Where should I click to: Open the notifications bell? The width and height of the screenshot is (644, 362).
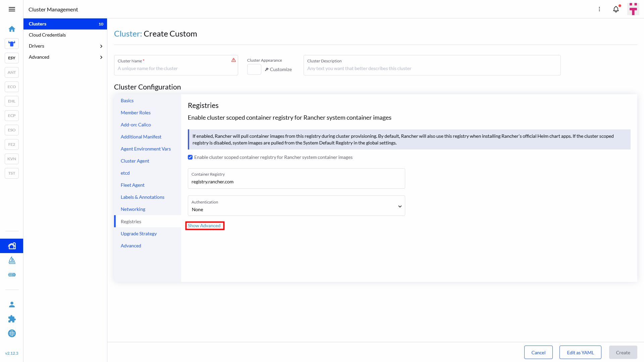click(616, 9)
